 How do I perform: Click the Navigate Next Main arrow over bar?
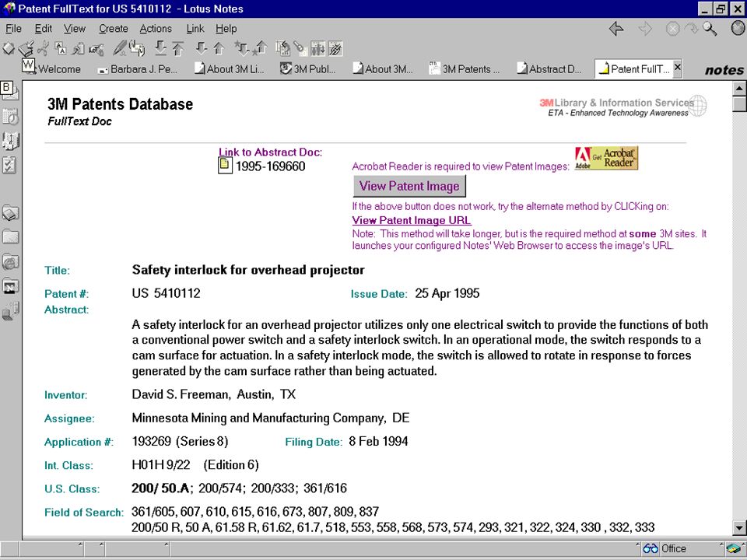point(160,47)
